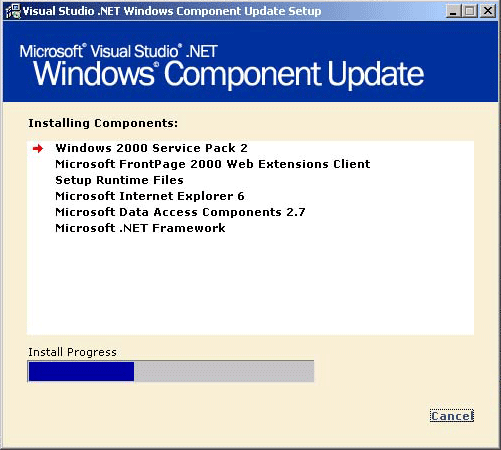The width and height of the screenshot is (501, 450).
Task: Click the Windows Component Update banner title
Action: tap(229, 74)
